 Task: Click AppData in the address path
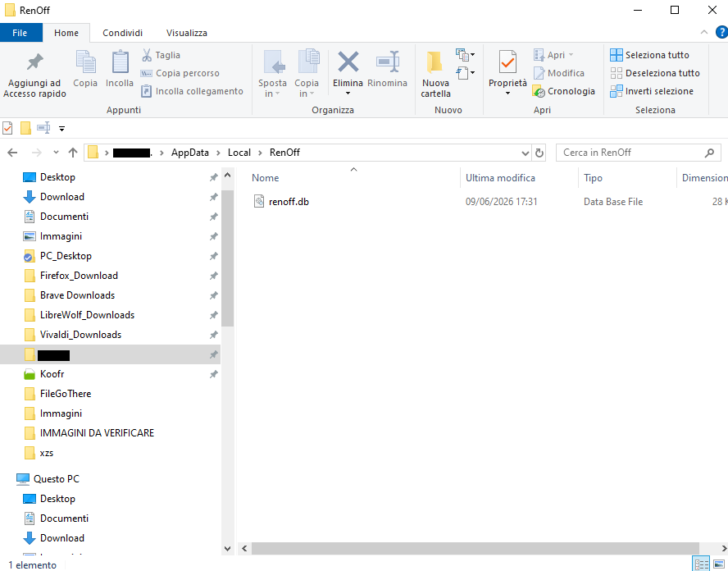point(190,153)
